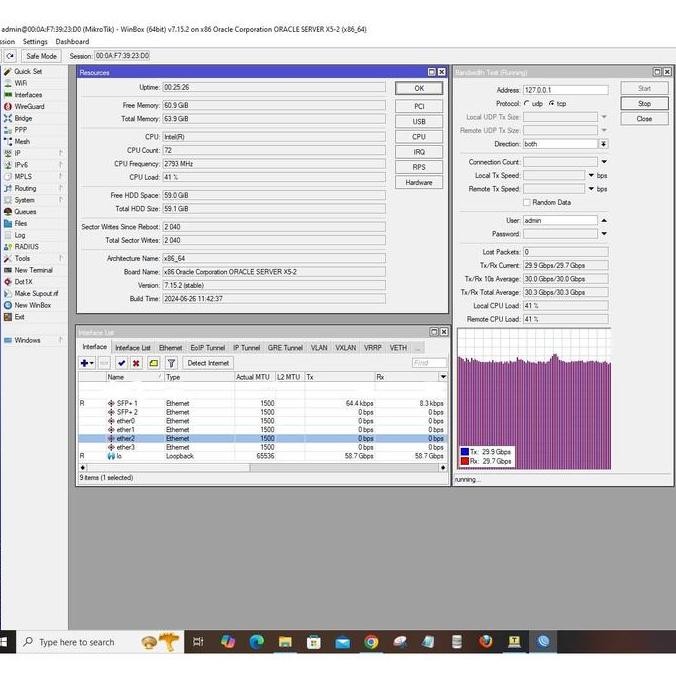Select the tcp protocol radio button
Screen dimensions: 676x676
(552, 103)
